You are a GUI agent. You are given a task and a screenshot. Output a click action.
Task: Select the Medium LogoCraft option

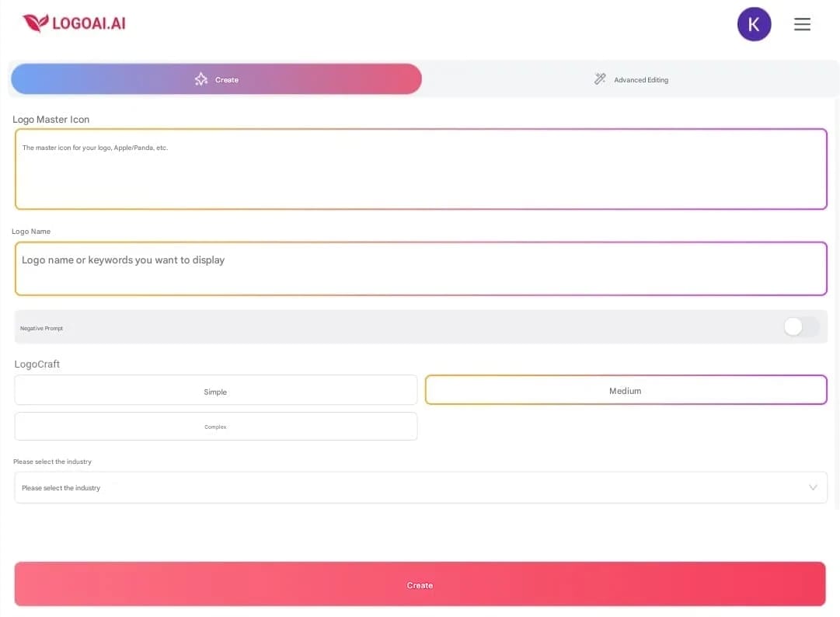626,390
